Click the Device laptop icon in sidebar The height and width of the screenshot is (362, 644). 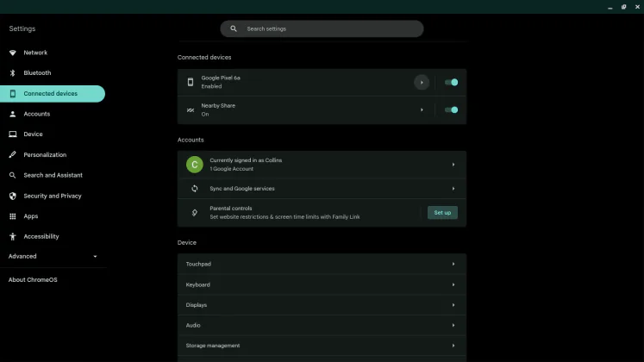tap(13, 134)
